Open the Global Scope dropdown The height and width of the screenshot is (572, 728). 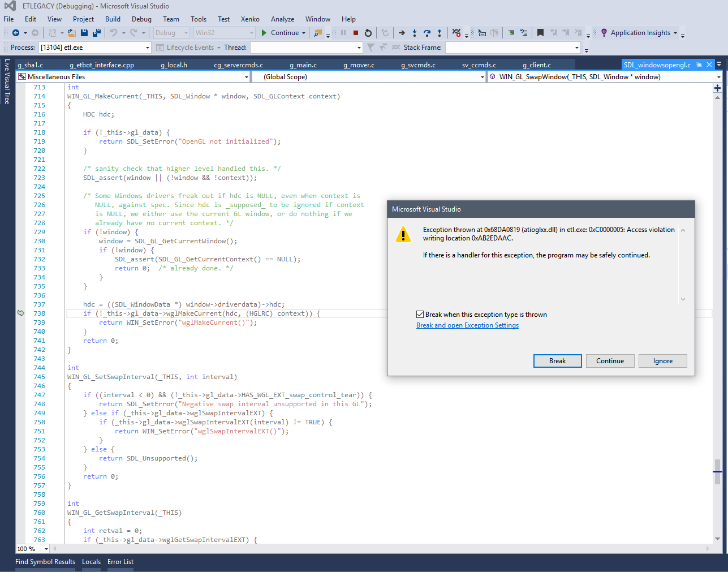[482, 77]
